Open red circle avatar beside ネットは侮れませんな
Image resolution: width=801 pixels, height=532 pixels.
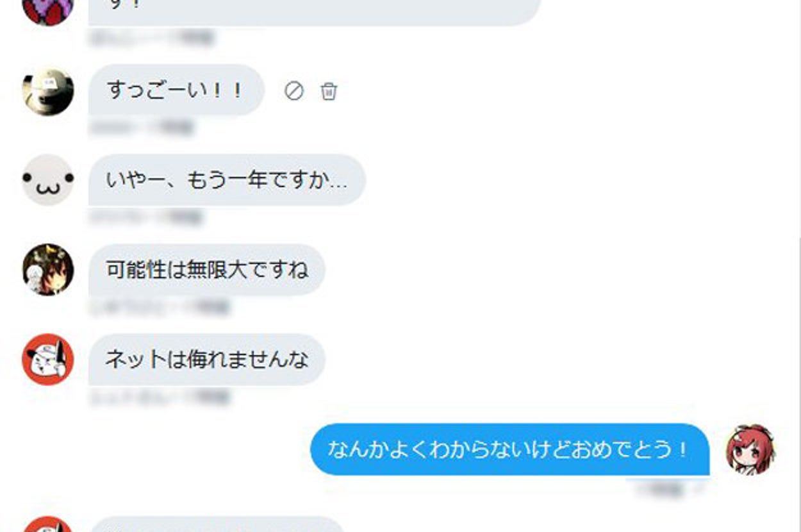(48, 360)
